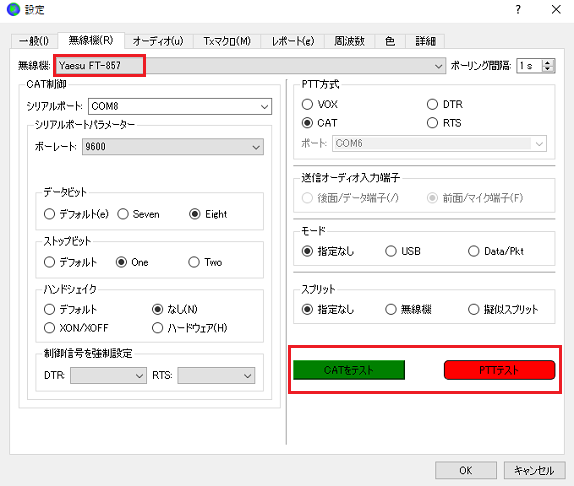Open the 周波数 tab
The image size is (574, 486).
tap(350, 41)
